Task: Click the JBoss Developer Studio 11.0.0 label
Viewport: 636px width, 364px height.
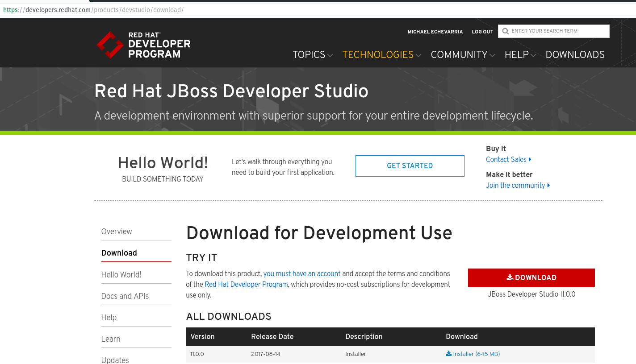Action: point(531,294)
